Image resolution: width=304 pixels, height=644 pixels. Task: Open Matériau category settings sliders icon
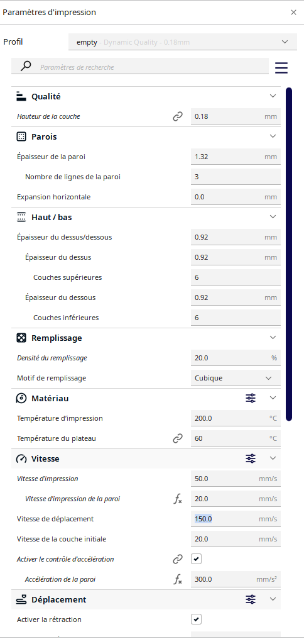pos(251,398)
